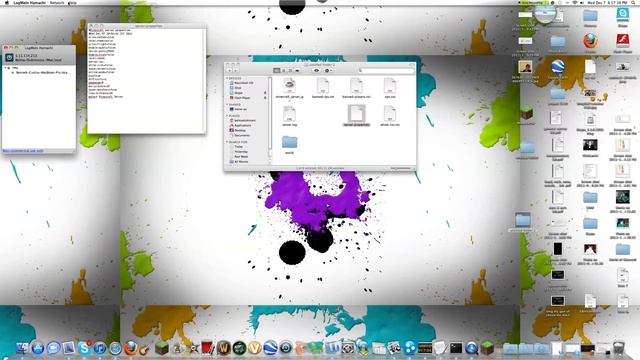This screenshot has width=640, height=360.
Task: Open Desktop in Finder sidebar
Action: click(238, 130)
